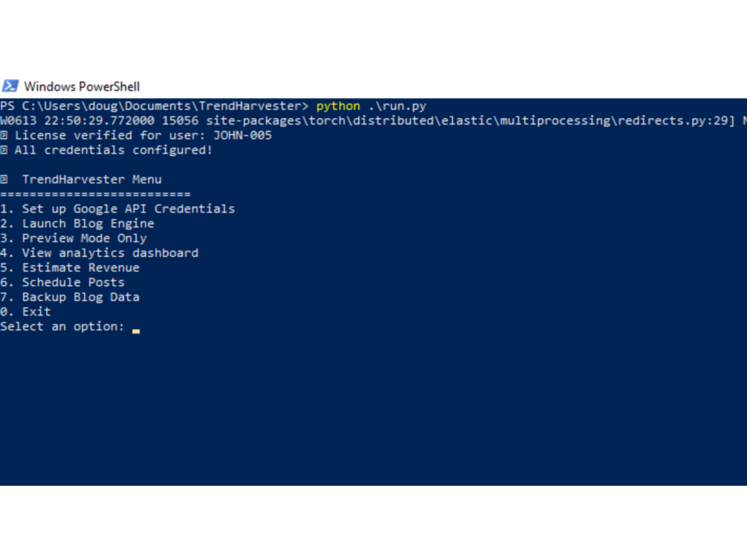Click the 'Launch Blog Engine' menu line
Viewport: 747px width, 560px height.
click(x=77, y=224)
